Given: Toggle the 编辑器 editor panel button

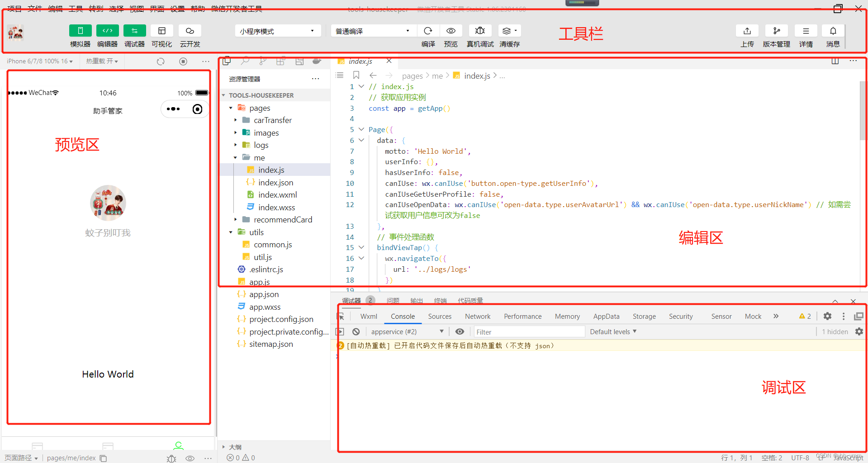Looking at the screenshot, I should tap(107, 31).
